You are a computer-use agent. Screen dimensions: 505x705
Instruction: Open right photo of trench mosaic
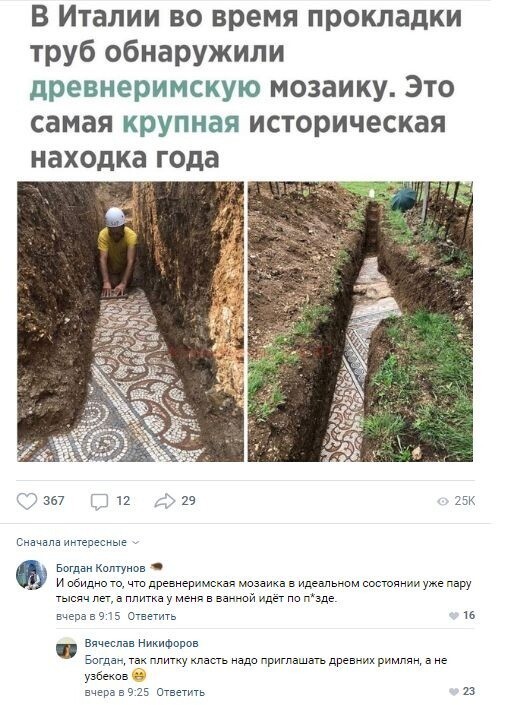(360, 321)
